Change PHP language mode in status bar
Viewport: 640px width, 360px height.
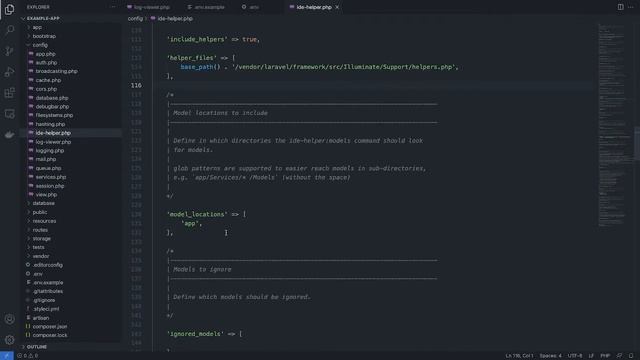click(x=605, y=356)
